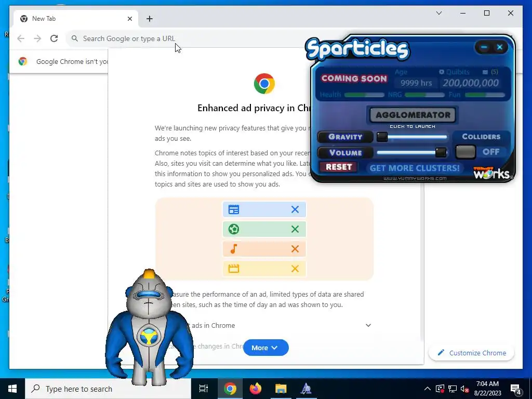The image size is (532, 399).
Task: Open Customize Chrome
Action: pos(472,353)
